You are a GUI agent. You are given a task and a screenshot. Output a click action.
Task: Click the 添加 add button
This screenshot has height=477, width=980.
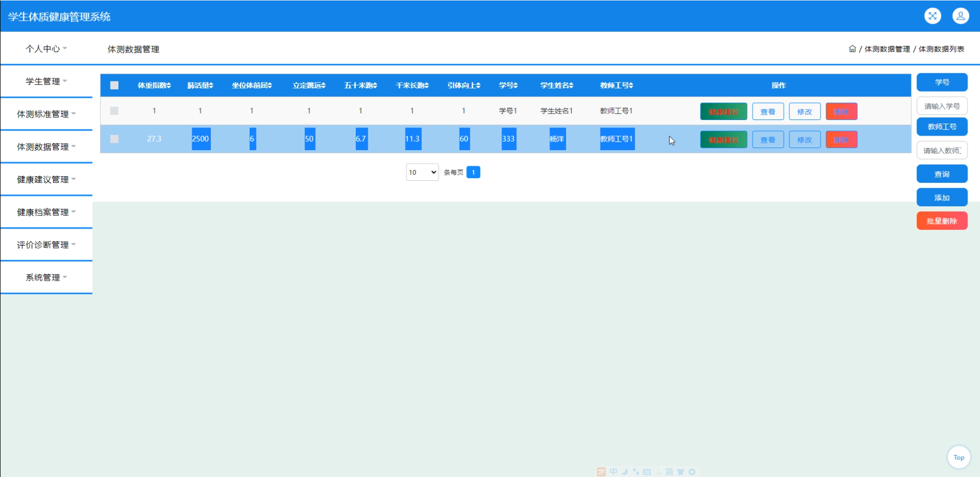click(x=942, y=197)
